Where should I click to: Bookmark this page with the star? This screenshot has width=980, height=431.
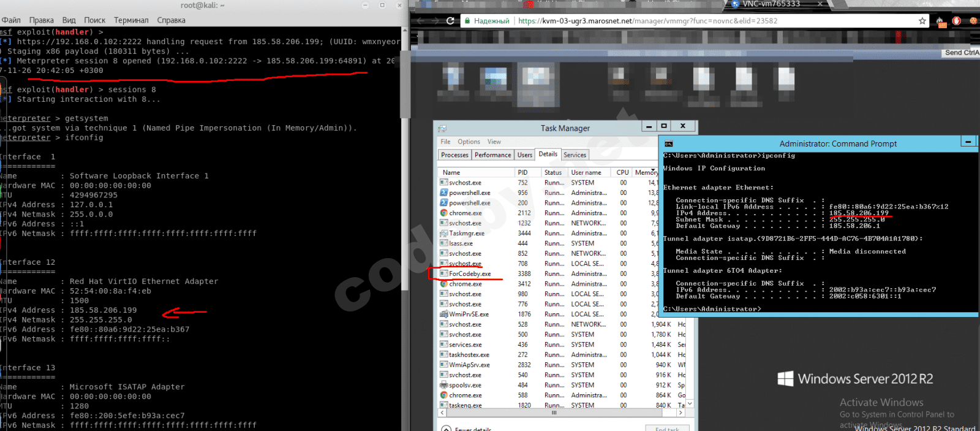click(x=922, y=21)
